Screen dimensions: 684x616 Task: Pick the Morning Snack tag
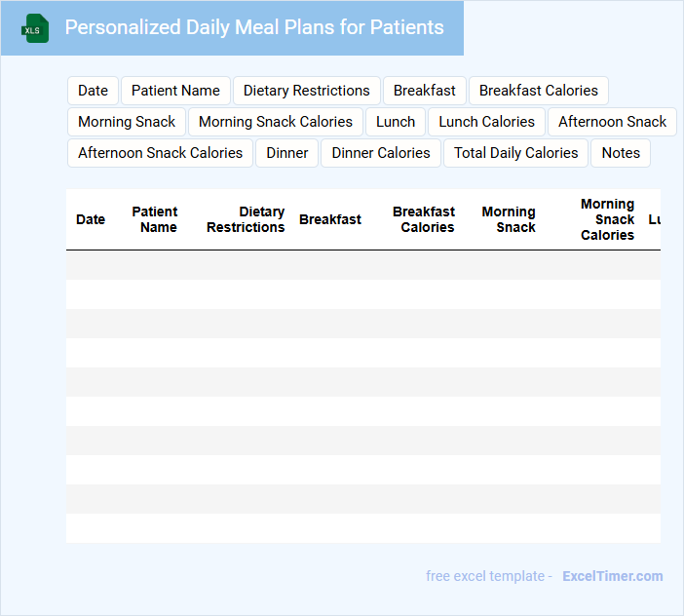coord(127,122)
